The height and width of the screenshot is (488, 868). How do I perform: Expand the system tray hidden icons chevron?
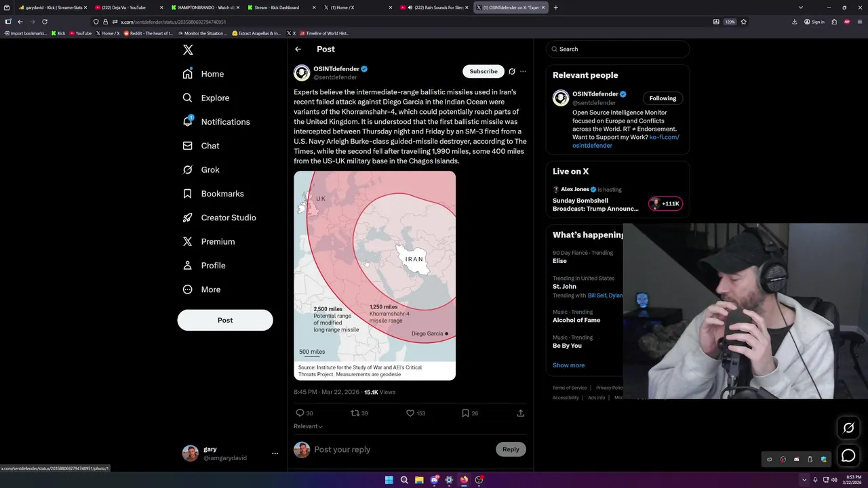804,480
